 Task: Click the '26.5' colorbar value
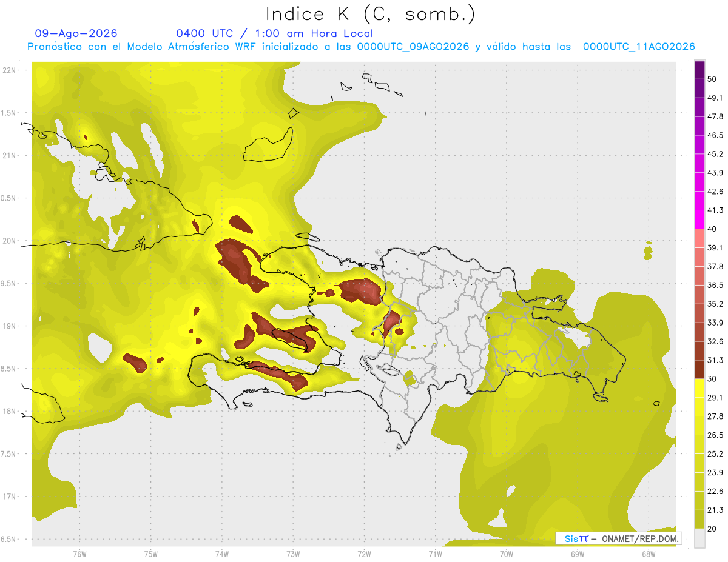(715, 435)
